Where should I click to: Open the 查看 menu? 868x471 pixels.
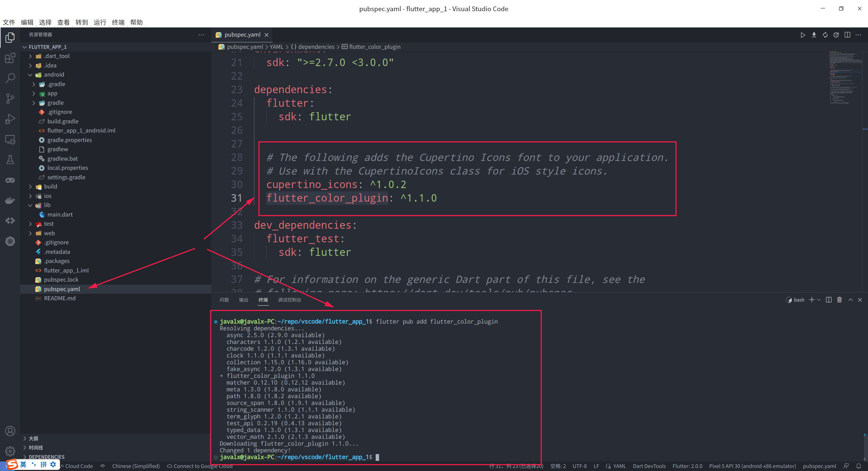pos(63,22)
